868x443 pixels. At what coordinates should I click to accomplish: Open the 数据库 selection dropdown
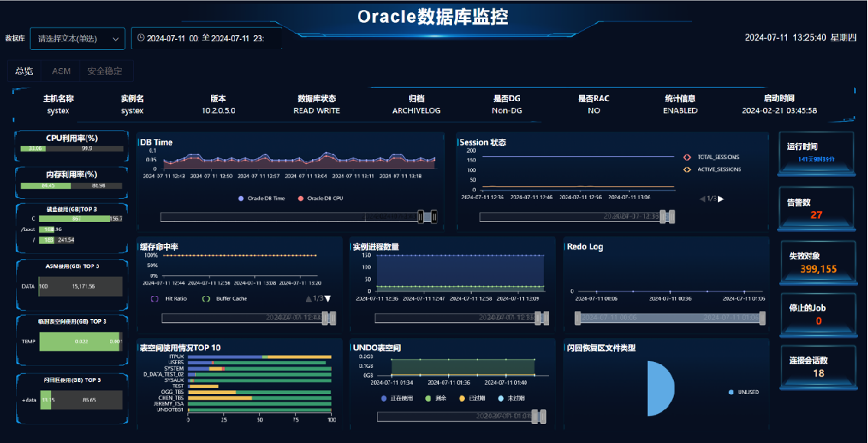coord(77,39)
